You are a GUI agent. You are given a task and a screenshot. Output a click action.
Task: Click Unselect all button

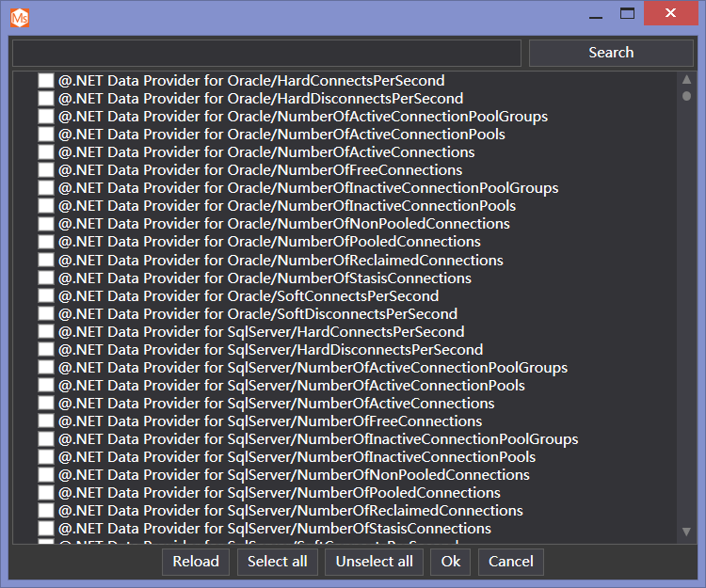[374, 562]
